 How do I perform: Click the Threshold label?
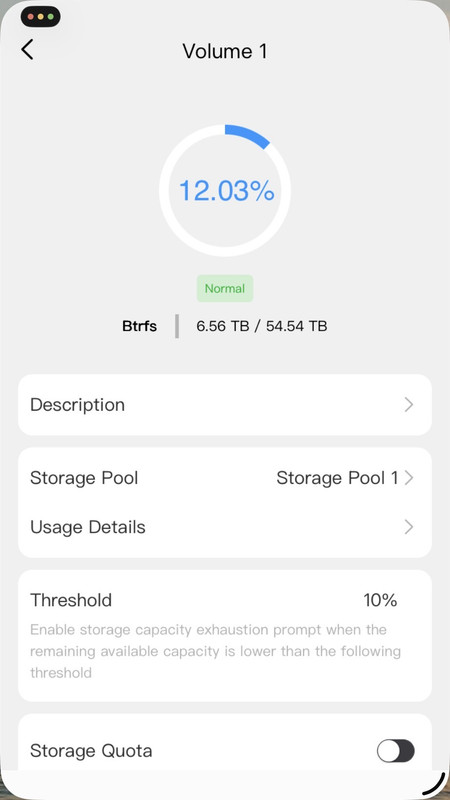tap(71, 600)
